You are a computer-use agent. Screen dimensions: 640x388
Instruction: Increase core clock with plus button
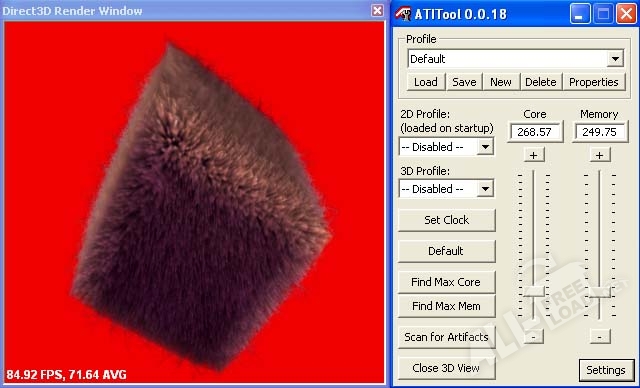[x=533, y=155]
